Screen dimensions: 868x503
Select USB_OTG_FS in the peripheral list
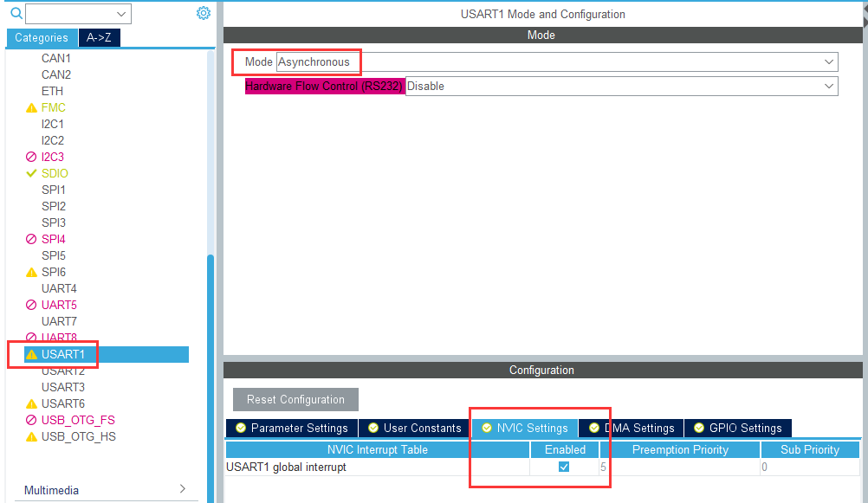pyautogui.click(x=78, y=420)
